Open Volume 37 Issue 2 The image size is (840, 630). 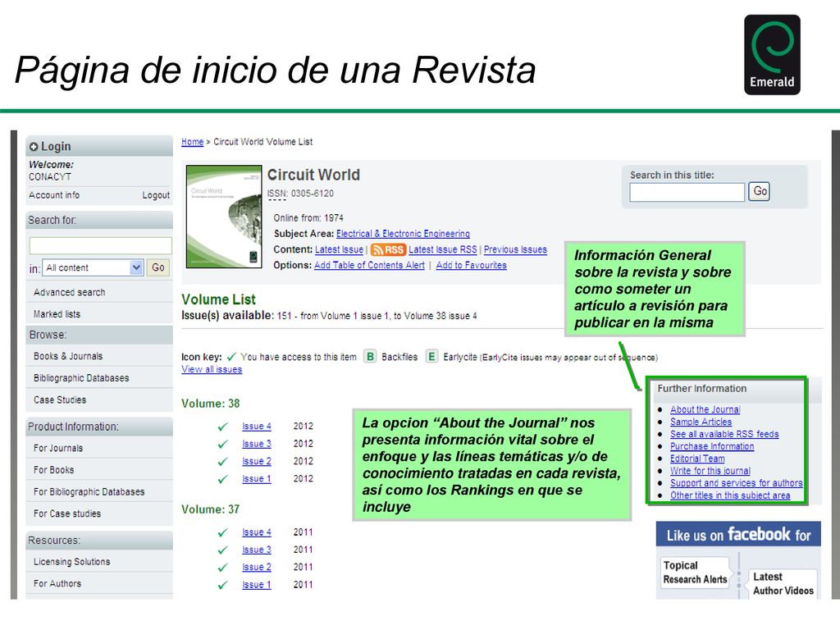coord(257,568)
